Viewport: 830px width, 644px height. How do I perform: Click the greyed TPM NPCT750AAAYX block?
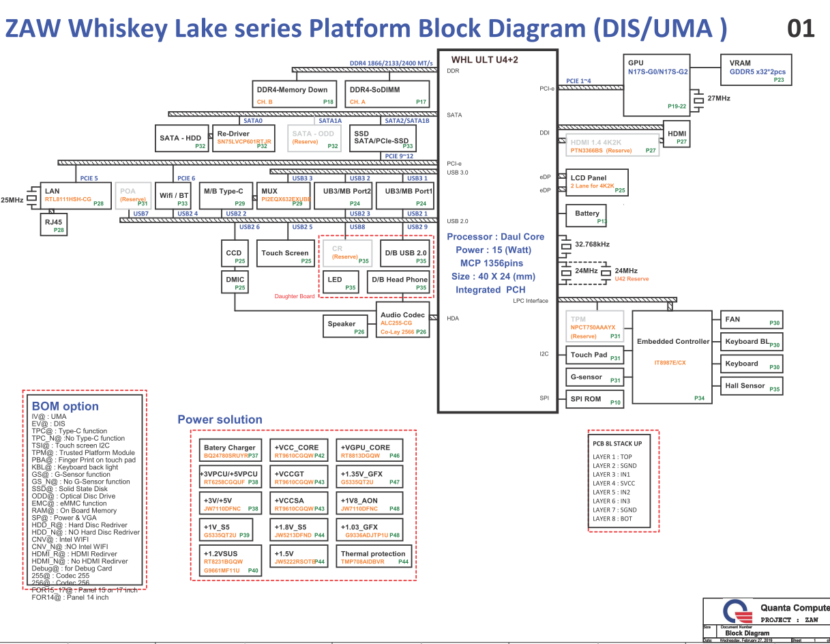(596, 326)
